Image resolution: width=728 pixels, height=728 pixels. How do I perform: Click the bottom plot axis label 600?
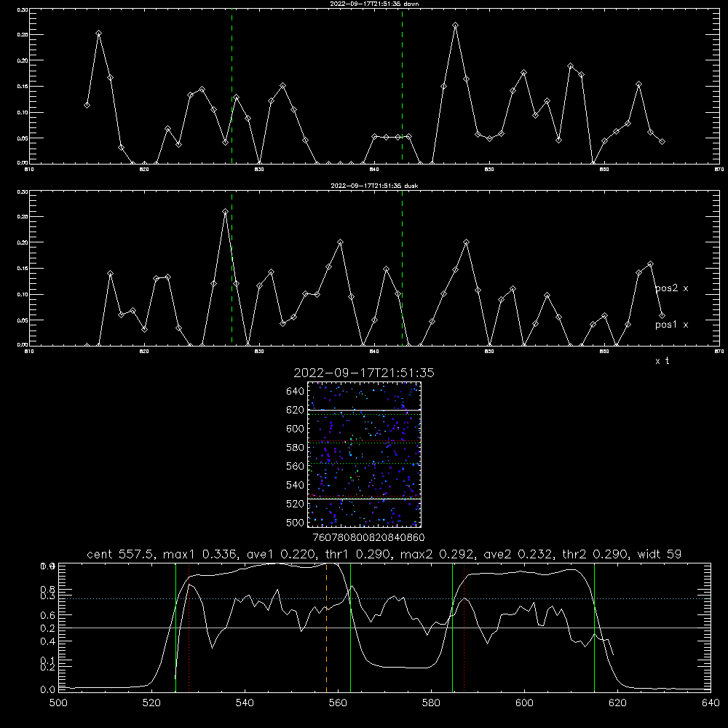click(524, 703)
